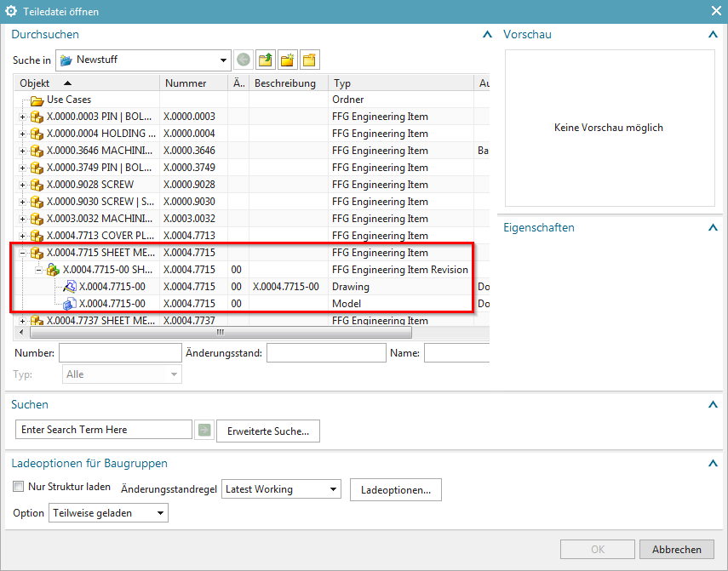Open the Suche in Newstuff dropdown

[x=224, y=60]
